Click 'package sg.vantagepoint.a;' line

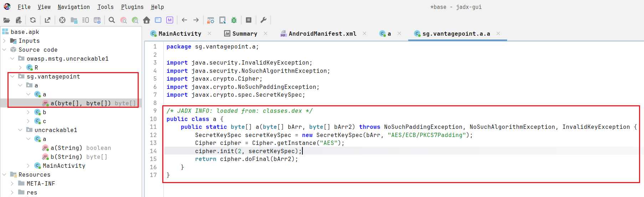click(213, 47)
